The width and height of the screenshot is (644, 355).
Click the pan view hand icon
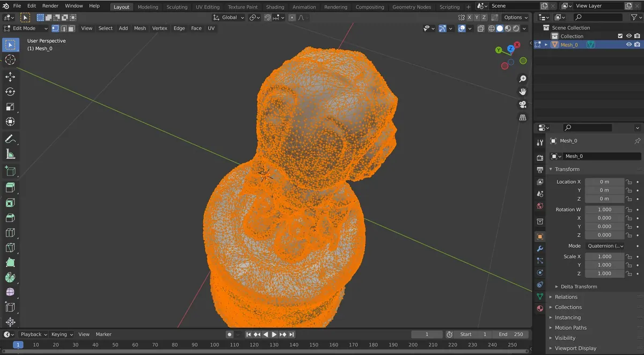coord(523,92)
